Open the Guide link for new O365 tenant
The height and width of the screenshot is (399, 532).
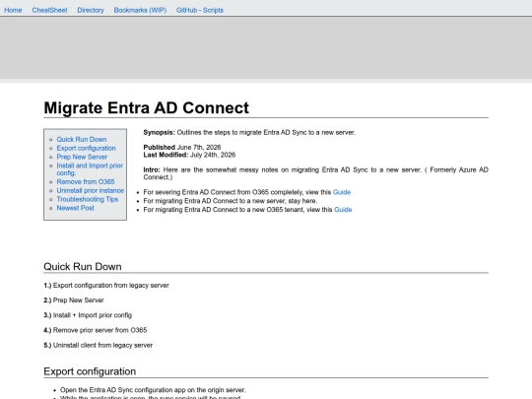coord(343,210)
